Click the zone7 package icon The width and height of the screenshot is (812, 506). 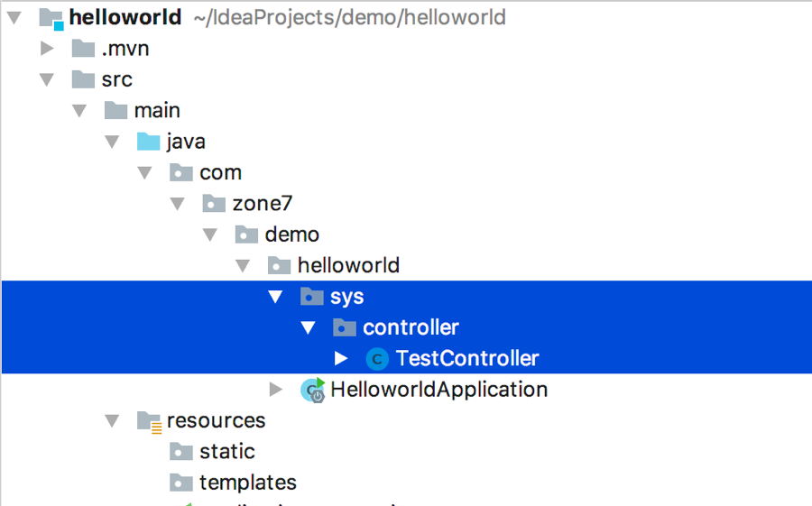pyautogui.click(x=214, y=204)
